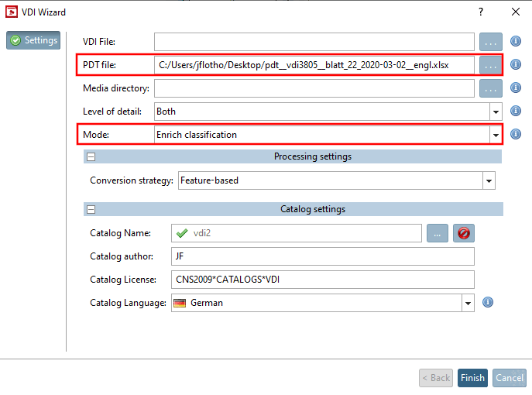Open the Level of detail dropdown

(495, 112)
